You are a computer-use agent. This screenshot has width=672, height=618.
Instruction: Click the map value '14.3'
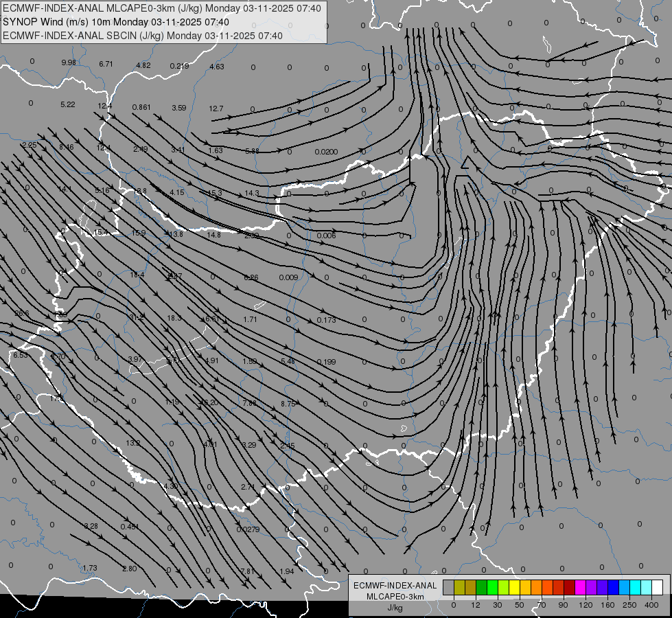click(252, 193)
